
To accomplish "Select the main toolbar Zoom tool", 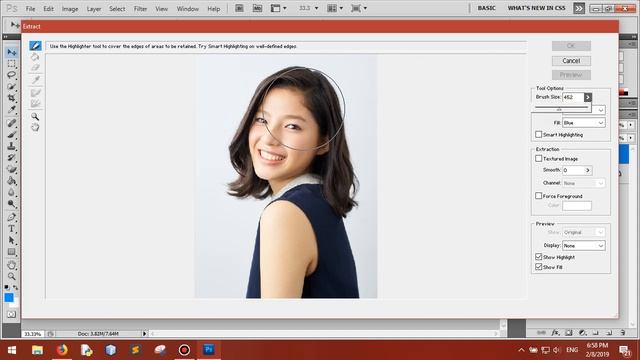I will point(11,276).
